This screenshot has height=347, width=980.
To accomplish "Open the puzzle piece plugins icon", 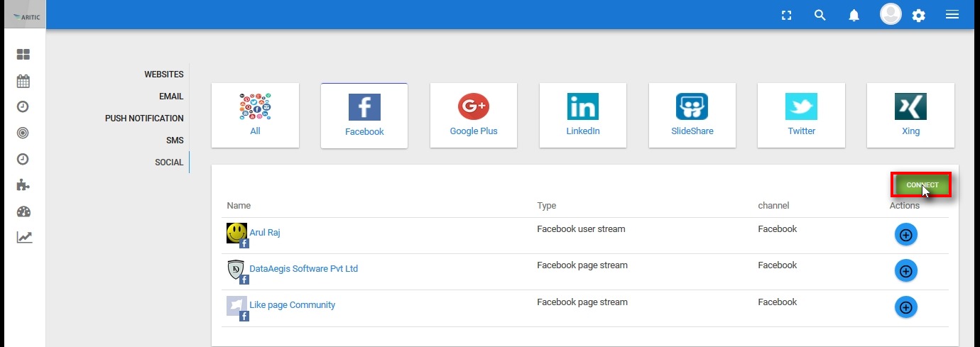I will coord(23,185).
